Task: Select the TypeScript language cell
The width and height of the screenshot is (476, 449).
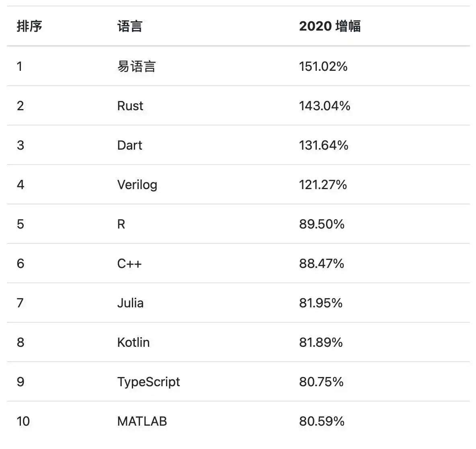Action: [x=148, y=382]
